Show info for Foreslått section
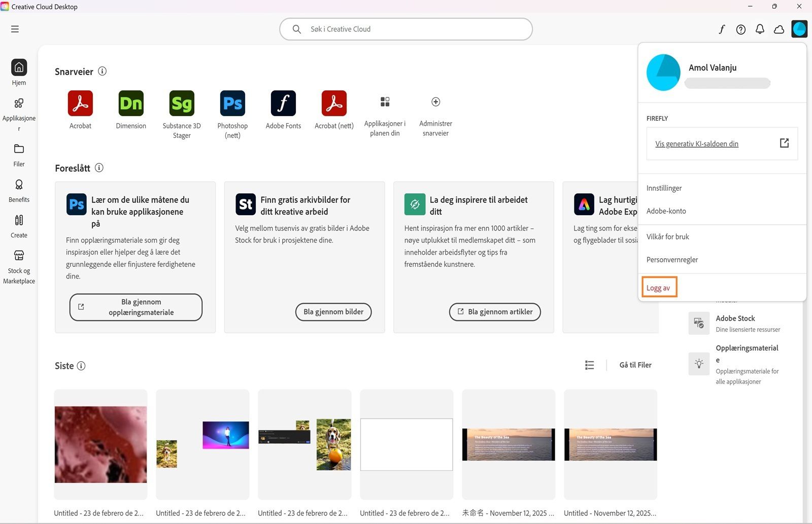 point(99,167)
